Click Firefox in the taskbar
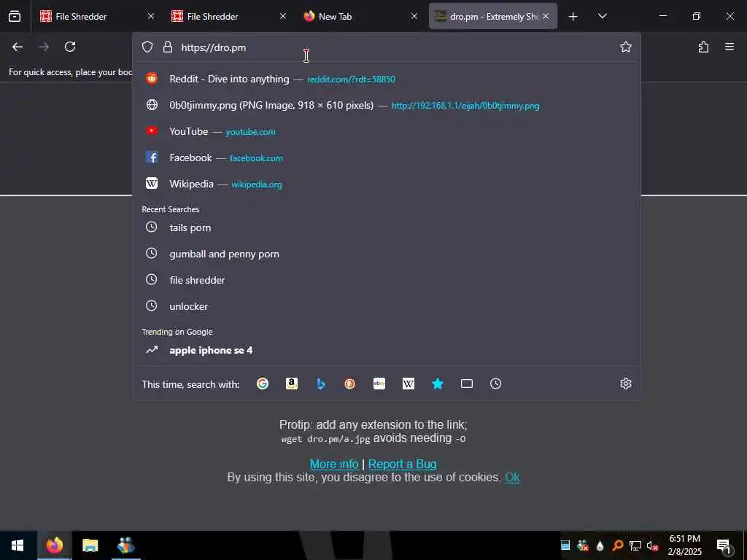747x560 pixels. click(x=54, y=545)
